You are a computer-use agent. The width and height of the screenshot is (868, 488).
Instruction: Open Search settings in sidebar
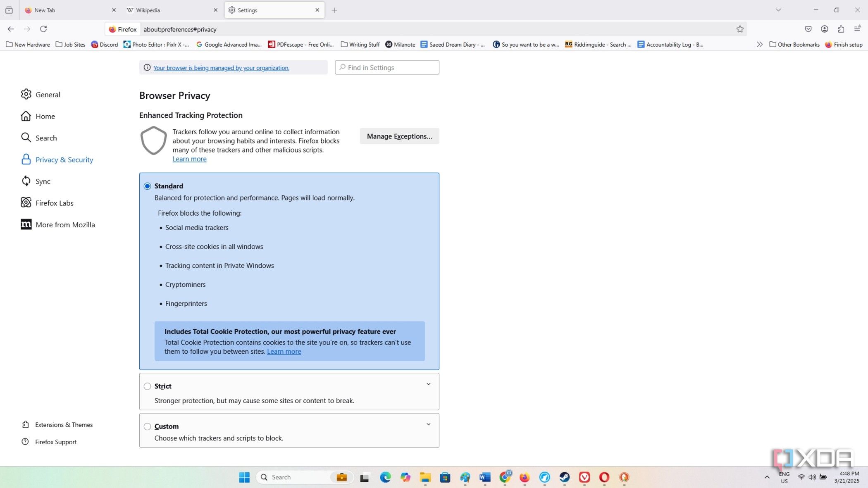coord(39,138)
